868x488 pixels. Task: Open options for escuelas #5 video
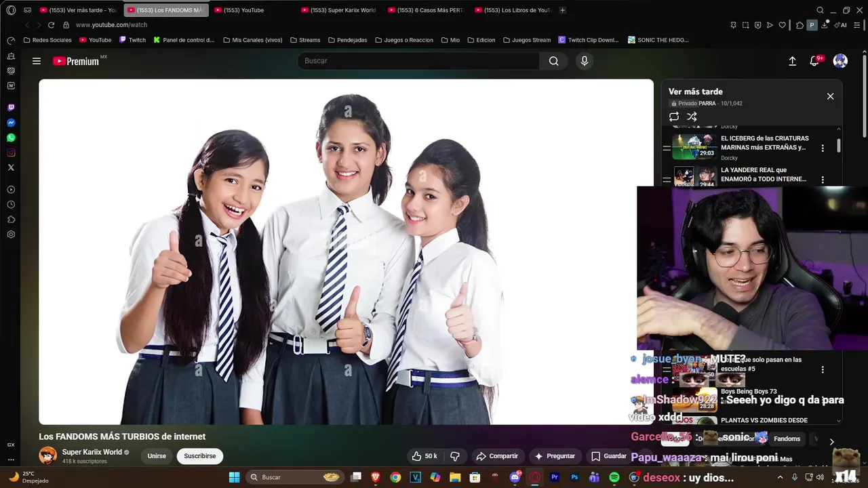coord(823,369)
